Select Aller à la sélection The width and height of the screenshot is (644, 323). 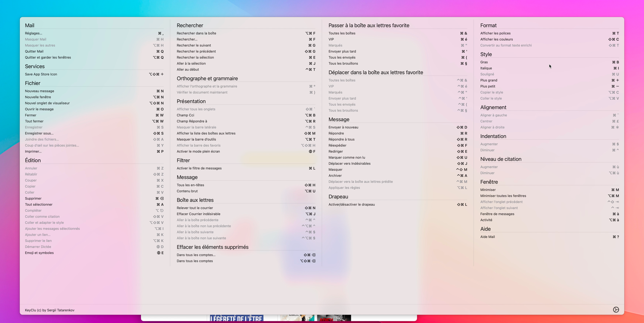pos(246,63)
